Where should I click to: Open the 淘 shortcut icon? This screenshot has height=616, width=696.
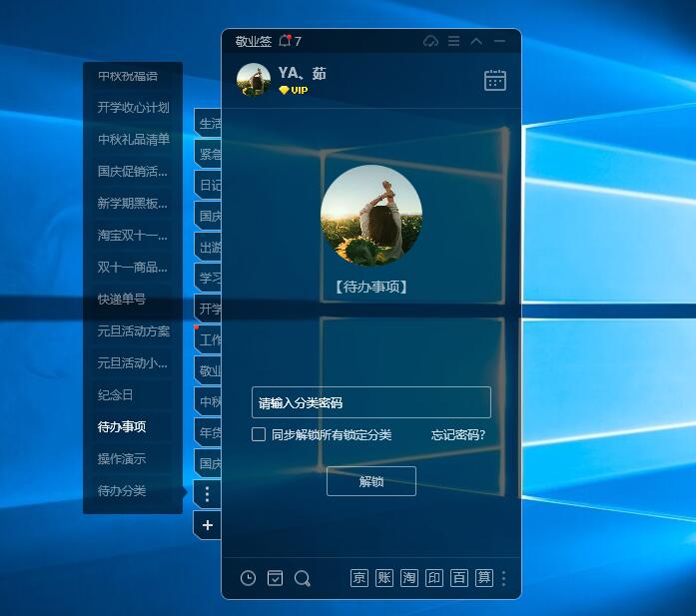(x=408, y=578)
